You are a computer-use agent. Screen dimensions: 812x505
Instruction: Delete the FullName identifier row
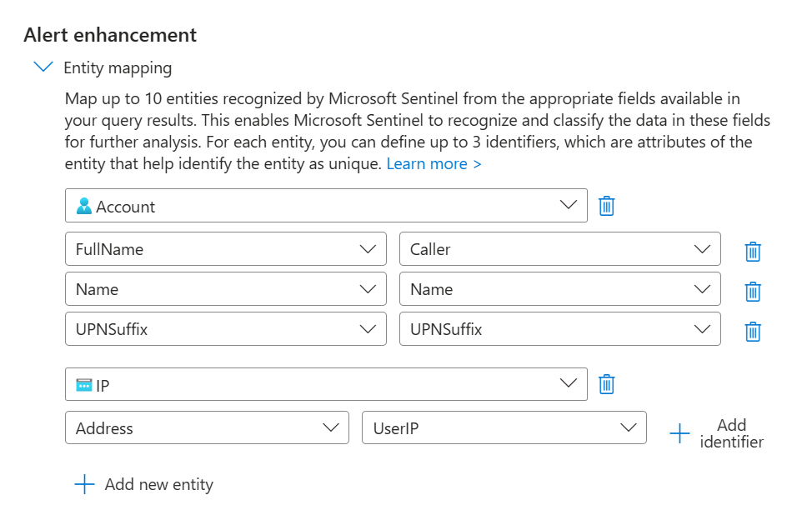tap(753, 252)
